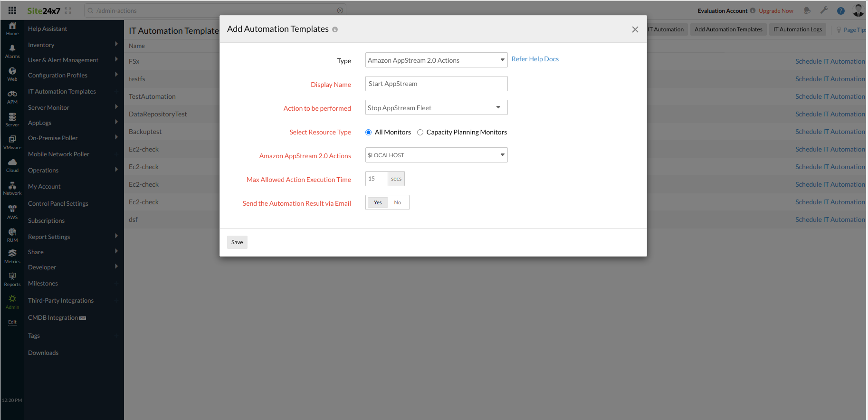
Task: Open IT Automation Templates menu item
Action: point(62,92)
